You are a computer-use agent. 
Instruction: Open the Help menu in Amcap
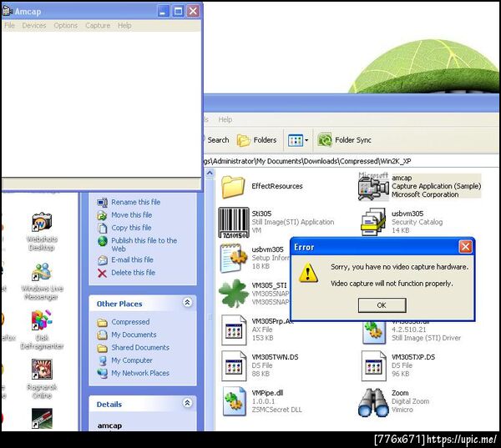124,26
